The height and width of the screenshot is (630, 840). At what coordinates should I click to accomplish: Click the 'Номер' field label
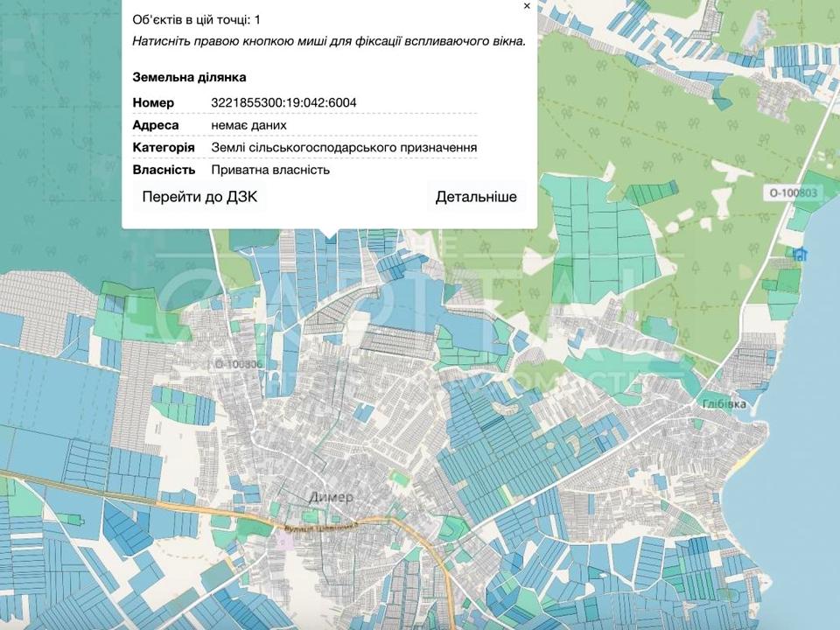point(153,103)
